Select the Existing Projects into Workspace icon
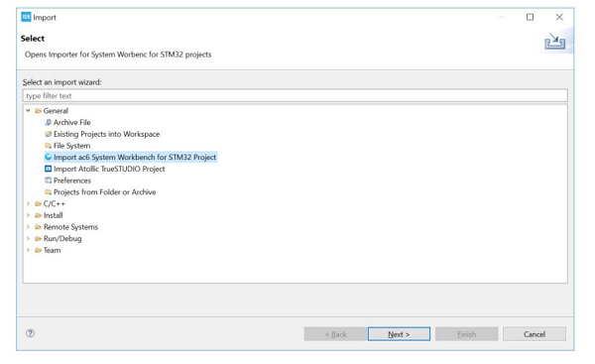 (x=49, y=134)
